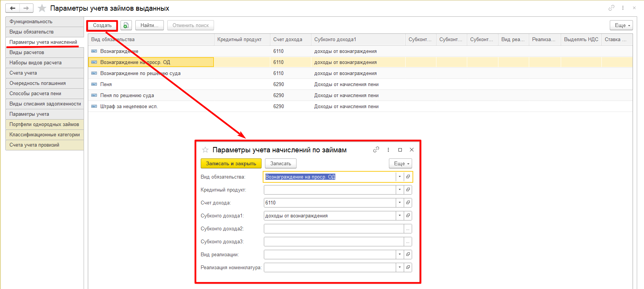Viewport: 644px width, 289px height.
Task: Click link icon in dialog header
Action: tap(376, 150)
